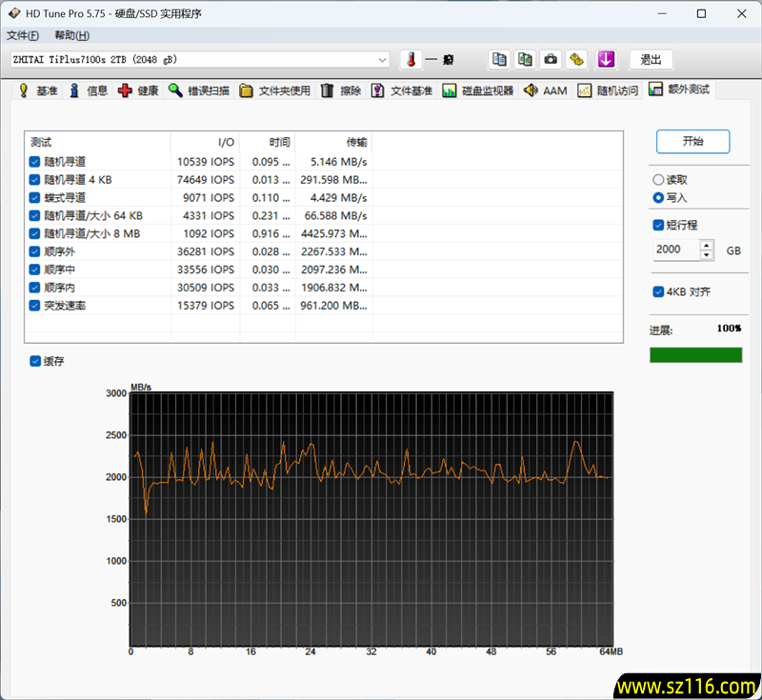Open the 文件(F) menu
762x700 pixels.
[x=23, y=35]
